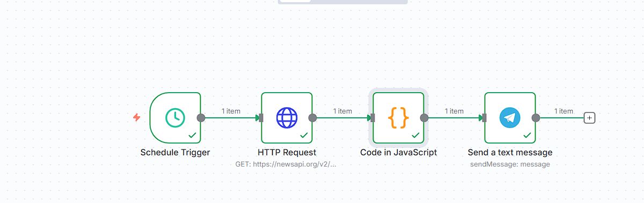The width and height of the screenshot is (644, 203).
Task: Click the Send a text message input connector
Action: 484,118
